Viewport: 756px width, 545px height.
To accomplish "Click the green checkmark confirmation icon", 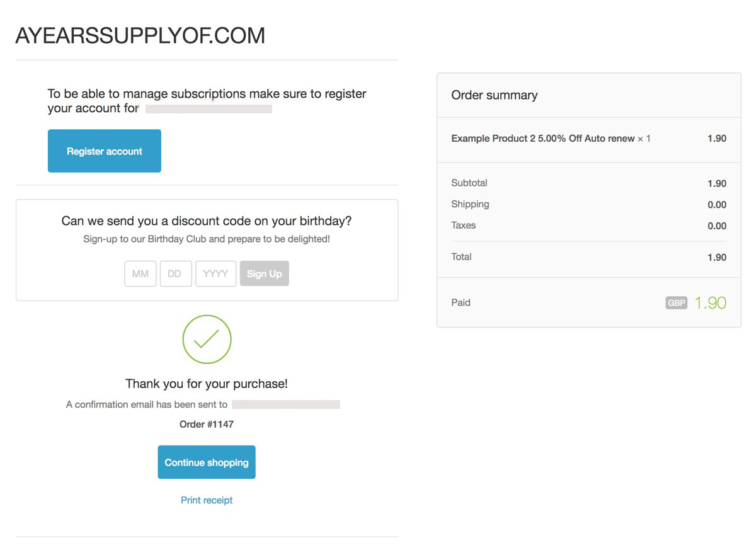I will [x=207, y=340].
